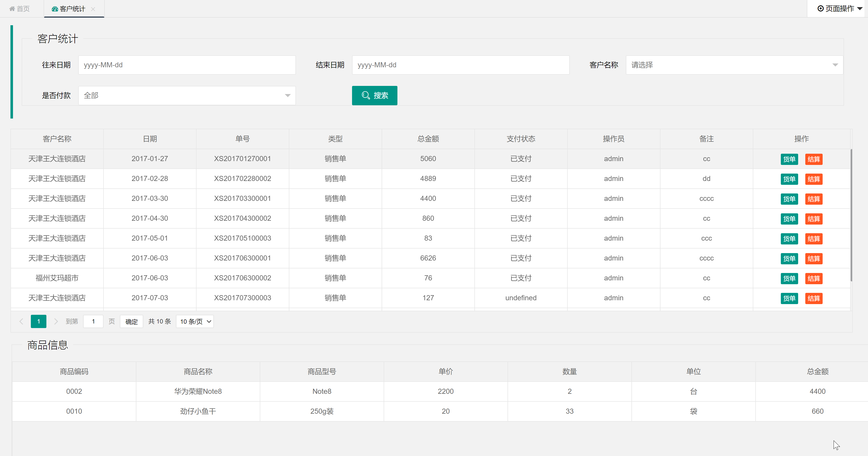Viewport: 868px width, 456px height.
Task: Expand the 是否付款 dropdown
Action: point(187,96)
